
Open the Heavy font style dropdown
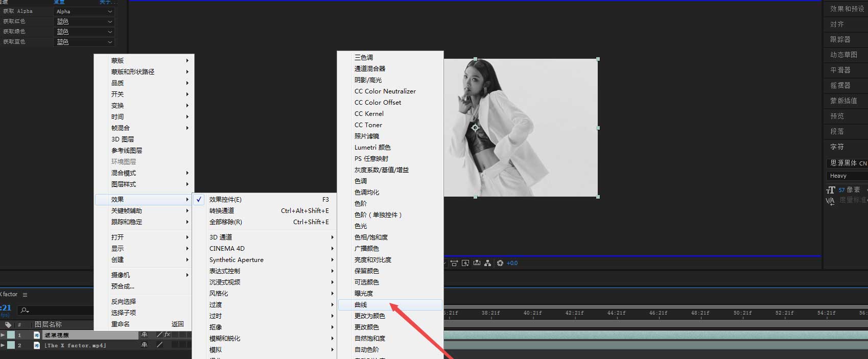click(x=847, y=176)
